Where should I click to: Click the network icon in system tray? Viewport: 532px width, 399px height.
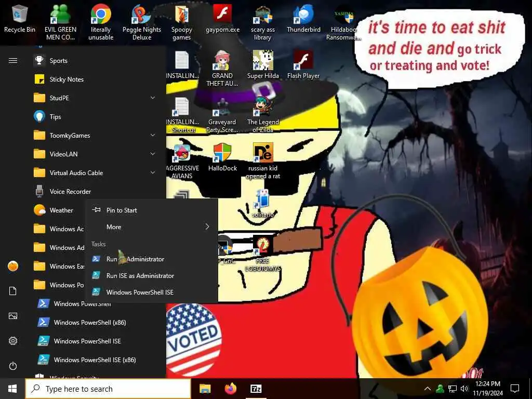(x=453, y=389)
